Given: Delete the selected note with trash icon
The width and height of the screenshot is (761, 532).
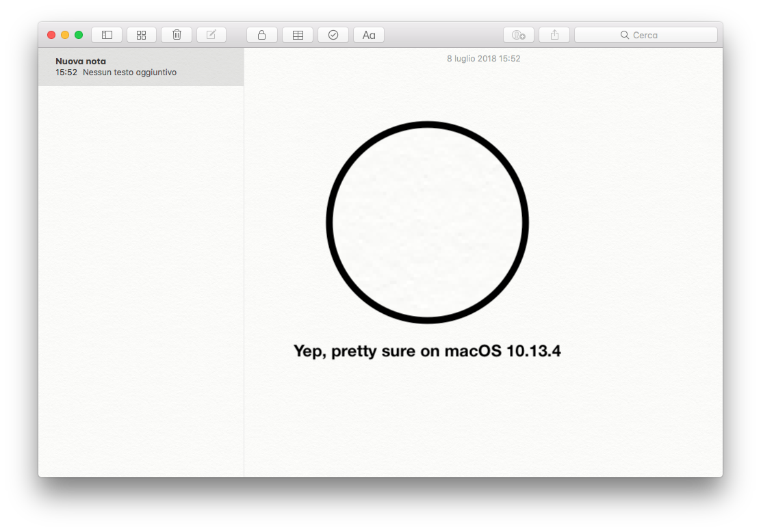Looking at the screenshot, I should 177,35.
